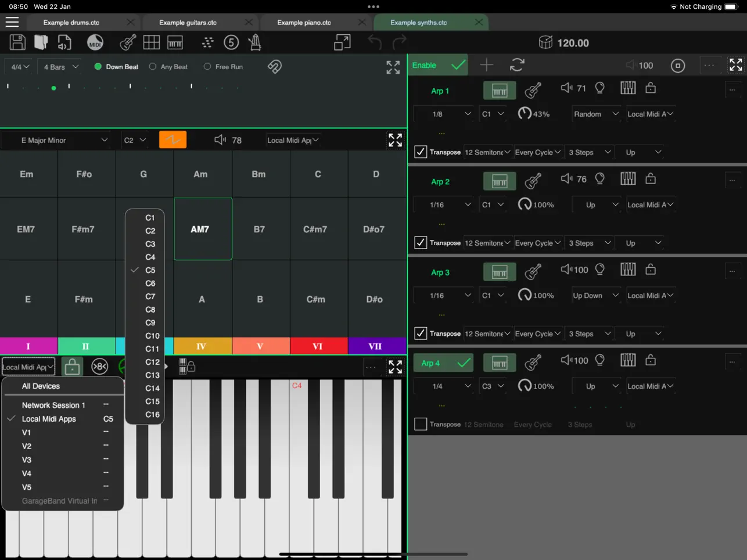This screenshot has width=747, height=560.
Task: Click the dotted pattern sequencer icon
Action: point(208,42)
